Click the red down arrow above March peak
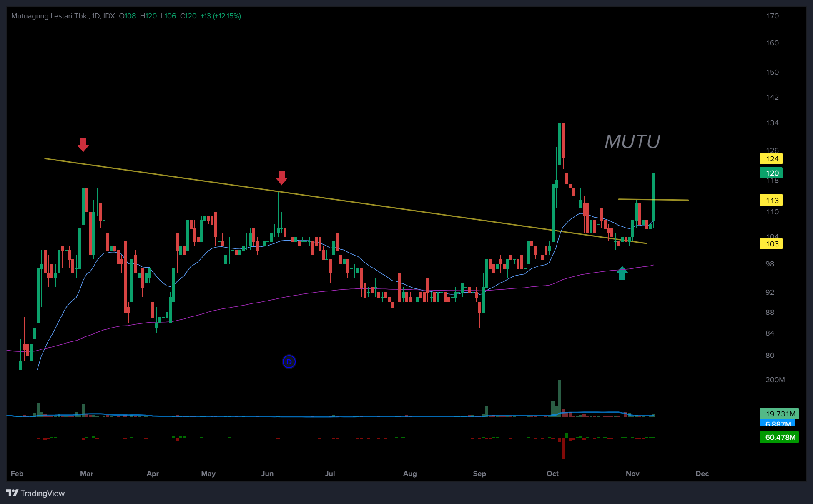813x504 pixels. (83, 145)
